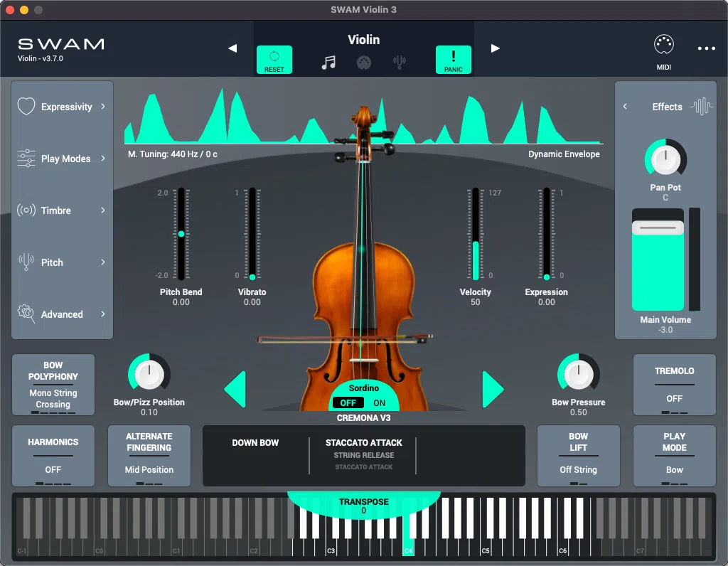Click the music note instrument settings icon

[328, 60]
